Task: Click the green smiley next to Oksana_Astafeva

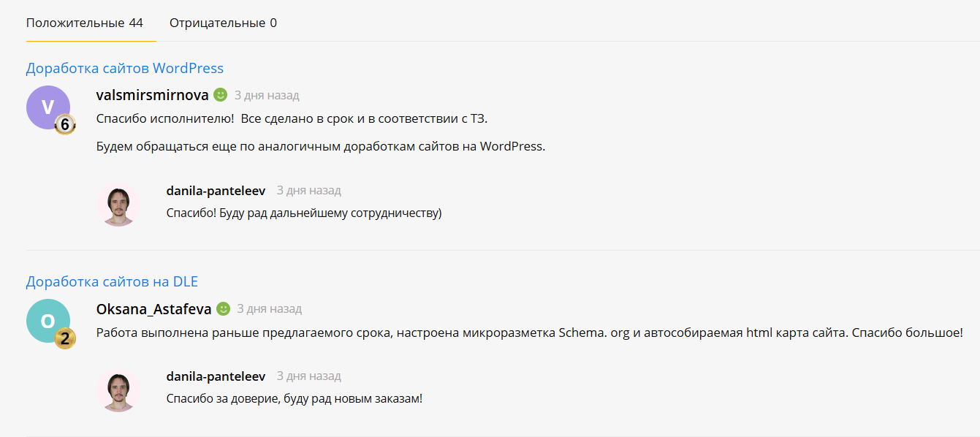Action: coord(224,308)
